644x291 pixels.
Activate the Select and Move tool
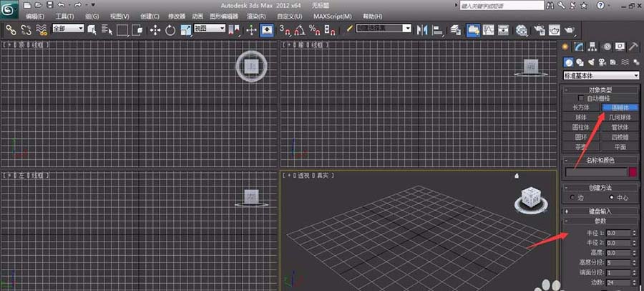[155, 29]
